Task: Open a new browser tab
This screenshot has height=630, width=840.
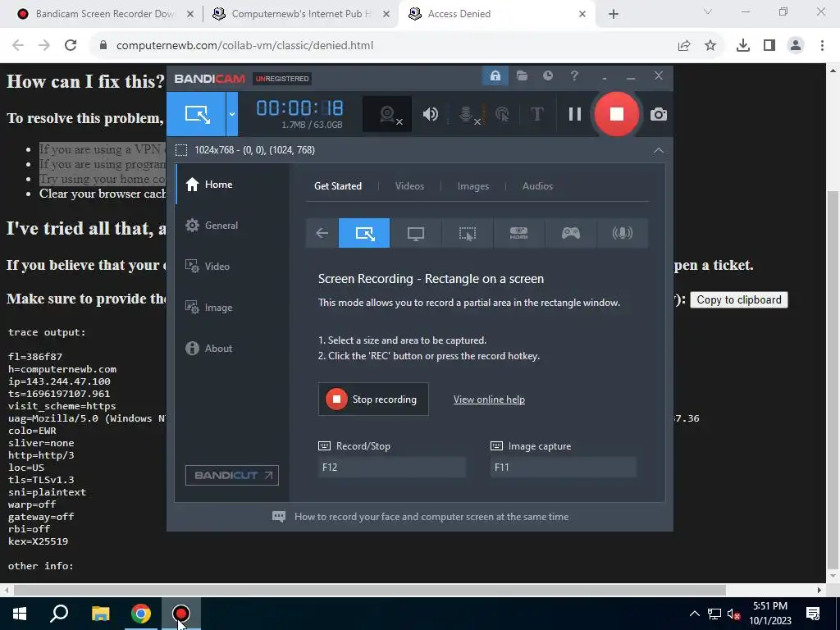Action: [x=614, y=15]
